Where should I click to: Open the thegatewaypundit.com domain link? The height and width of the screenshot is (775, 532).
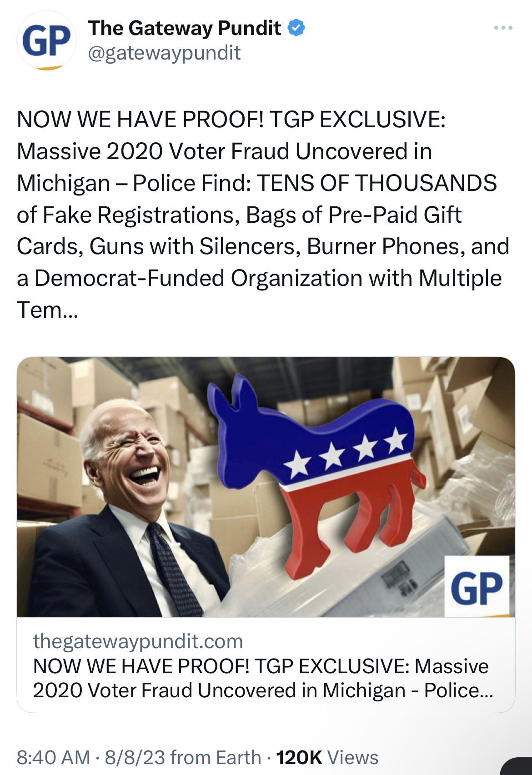pyautogui.click(x=138, y=641)
